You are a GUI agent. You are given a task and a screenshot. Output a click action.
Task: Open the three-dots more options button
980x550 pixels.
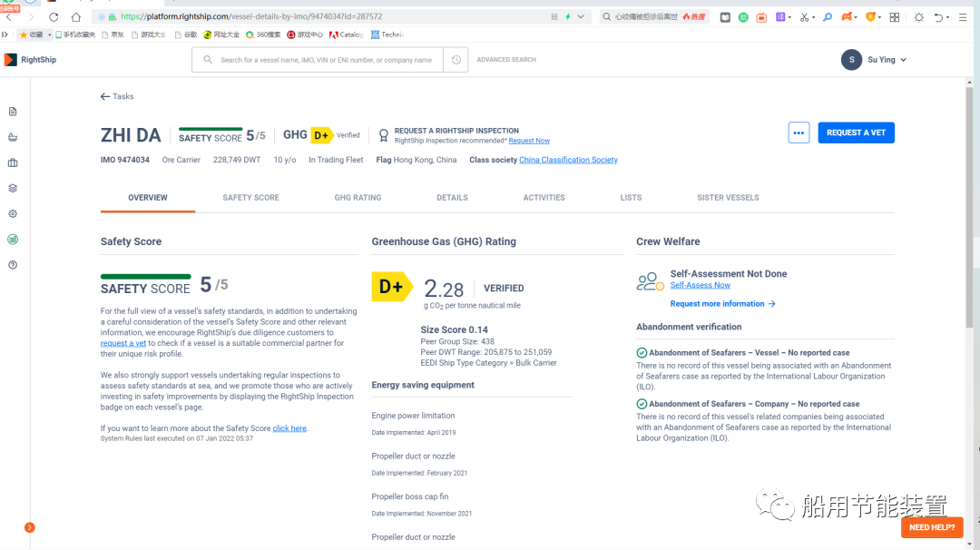point(799,133)
